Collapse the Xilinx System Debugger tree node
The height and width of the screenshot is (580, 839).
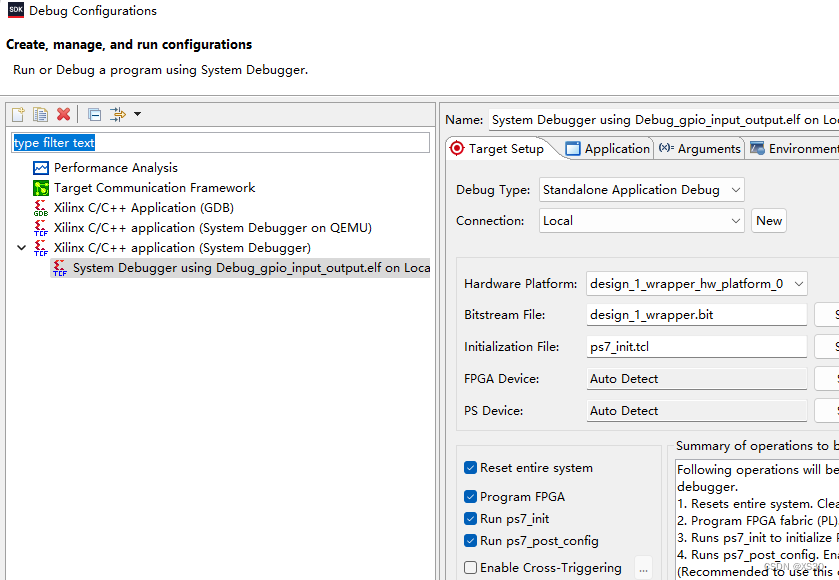click(22, 248)
